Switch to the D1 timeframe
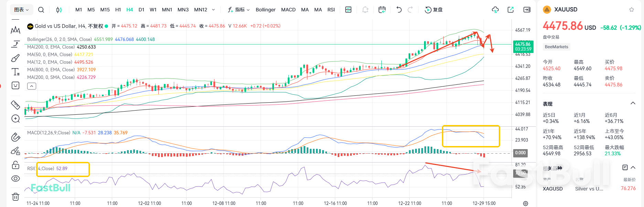The image size is (644, 207). (141, 10)
